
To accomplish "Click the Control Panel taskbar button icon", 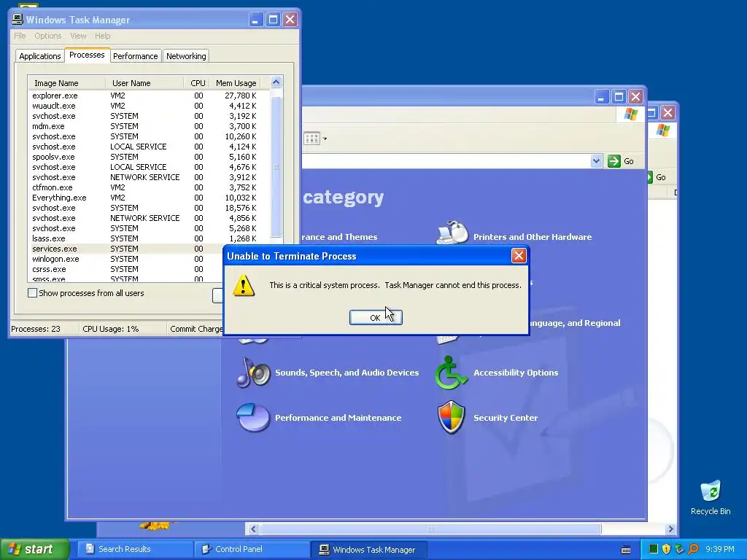I will (206, 549).
